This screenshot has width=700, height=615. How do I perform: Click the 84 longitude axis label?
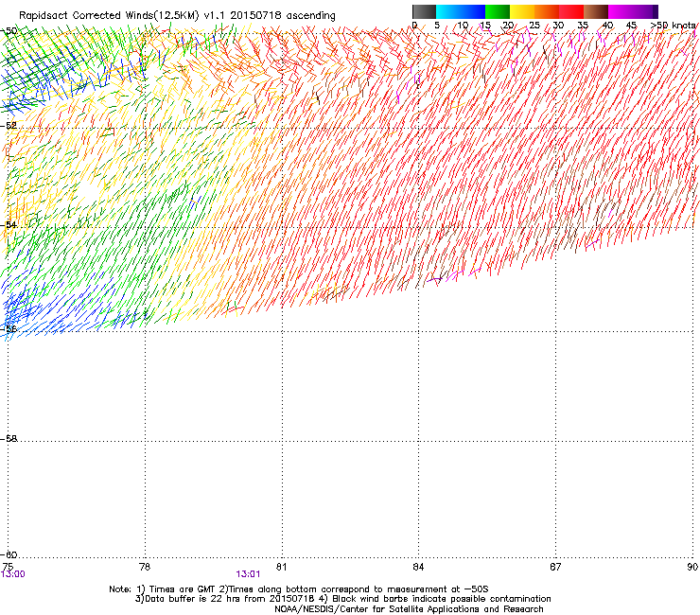tap(418, 567)
